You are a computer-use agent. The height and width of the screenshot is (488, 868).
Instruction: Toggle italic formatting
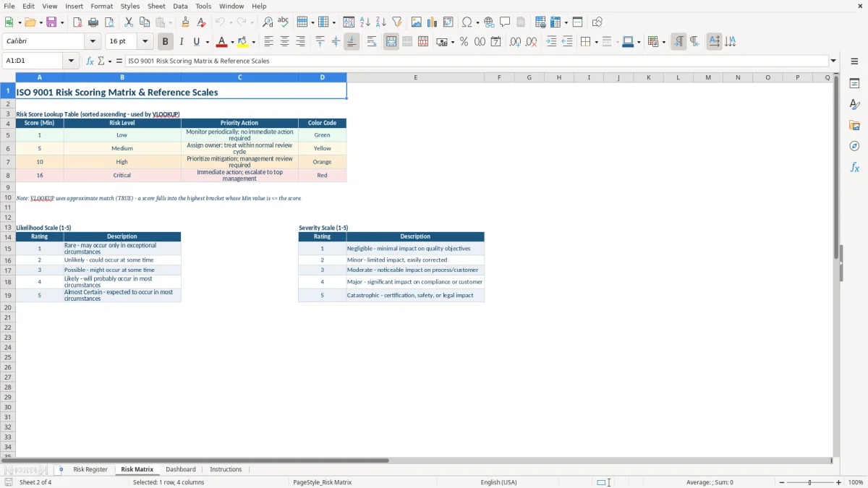point(181,42)
